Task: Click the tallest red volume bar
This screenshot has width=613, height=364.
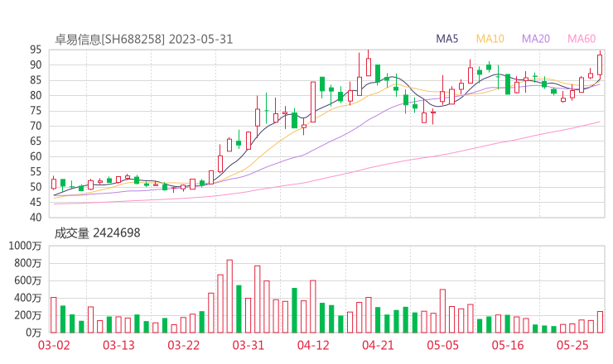Action: [x=229, y=296]
